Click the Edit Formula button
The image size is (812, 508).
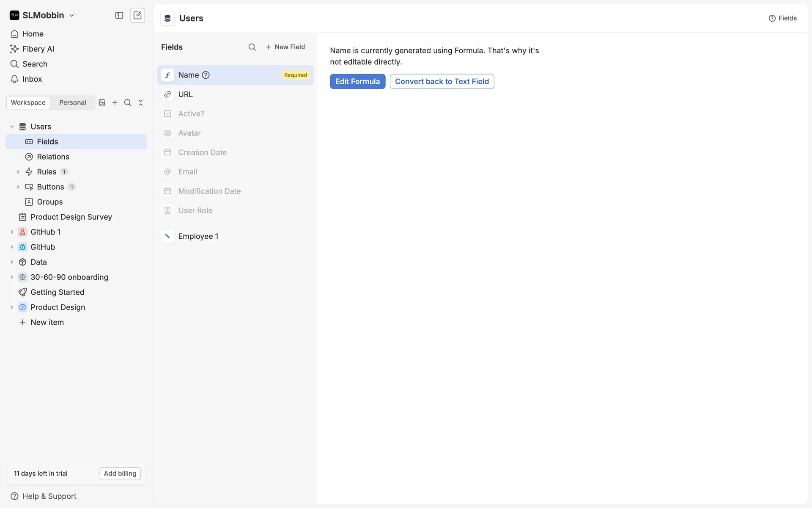pyautogui.click(x=357, y=81)
